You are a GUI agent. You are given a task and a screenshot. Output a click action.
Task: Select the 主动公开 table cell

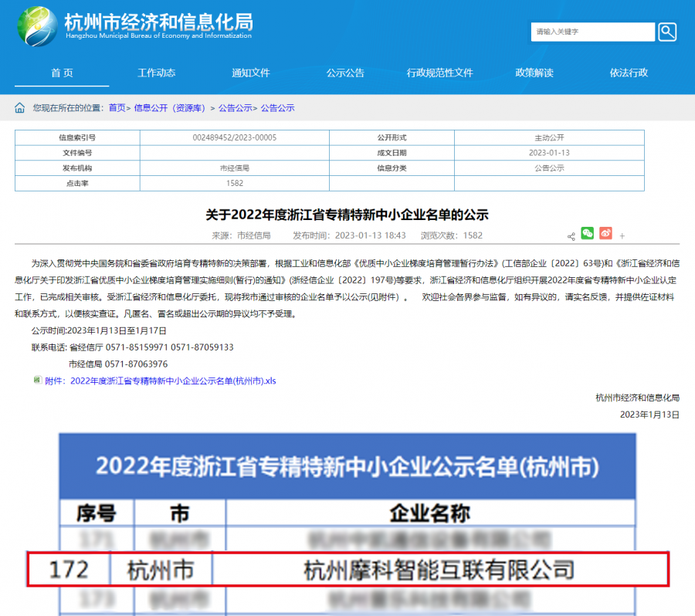(549, 137)
